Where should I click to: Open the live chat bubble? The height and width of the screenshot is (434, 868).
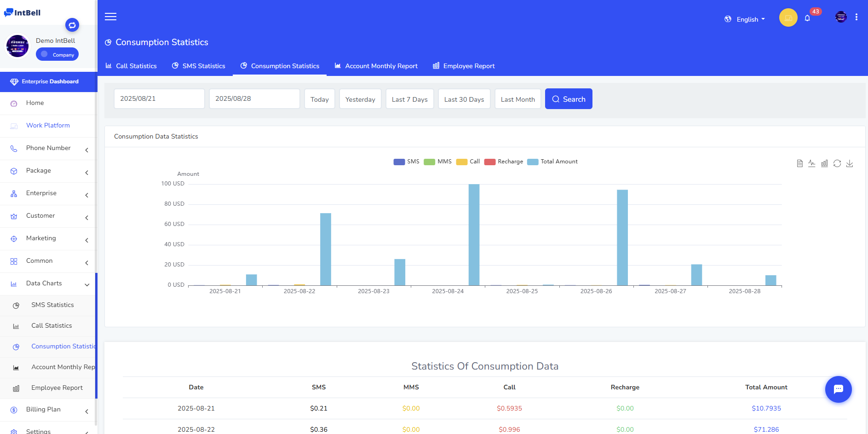click(838, 389)
